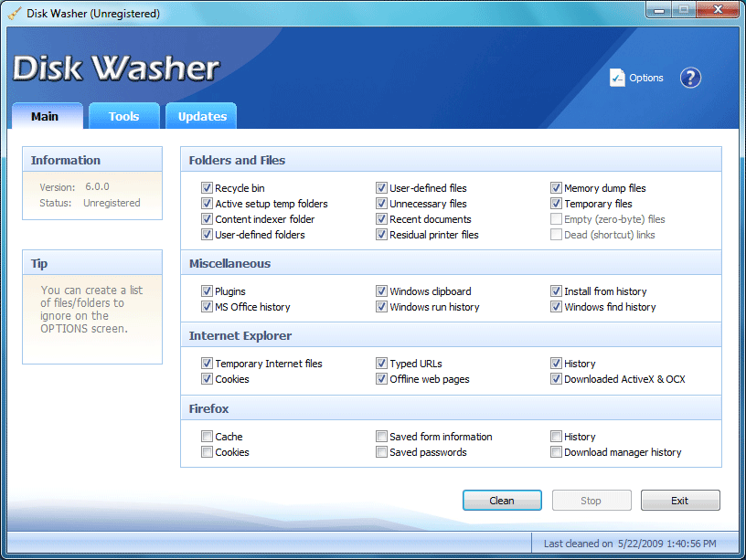This screenshot has width=746, height=560.
Task: Click the Options document icon
Action: pyautogui.click(x=617, y=78)
